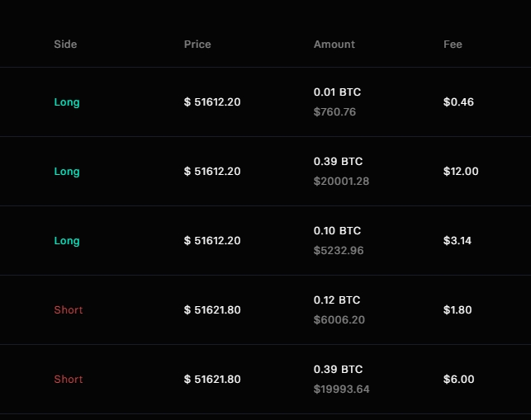Click the $12.00 fee
This screenshot has height=420, width=531.
[461, 172]
